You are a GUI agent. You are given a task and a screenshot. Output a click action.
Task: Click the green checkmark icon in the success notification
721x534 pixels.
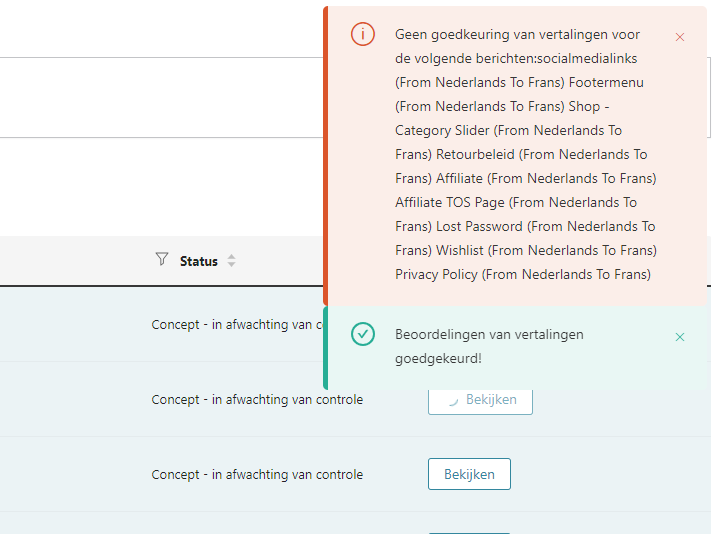tap(362, 334)
